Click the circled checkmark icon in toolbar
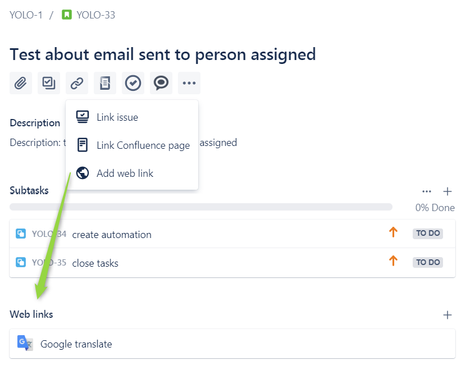This screenshot has height=366, width=461. [133, 83]
